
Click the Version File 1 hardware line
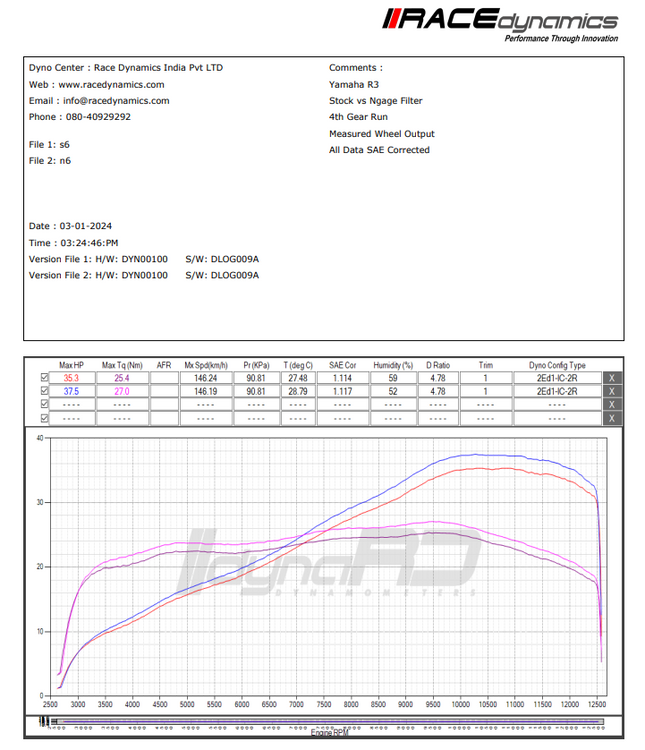(144, 259)
